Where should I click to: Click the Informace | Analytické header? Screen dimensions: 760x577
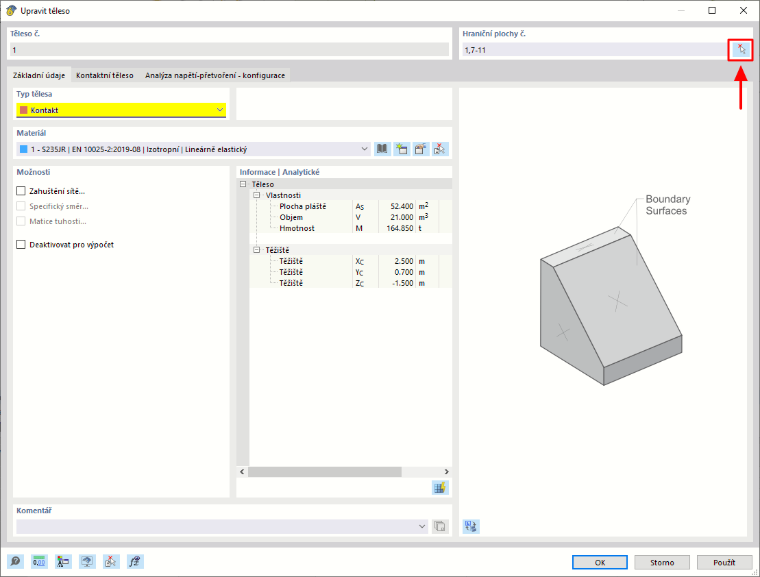[280, 172]
